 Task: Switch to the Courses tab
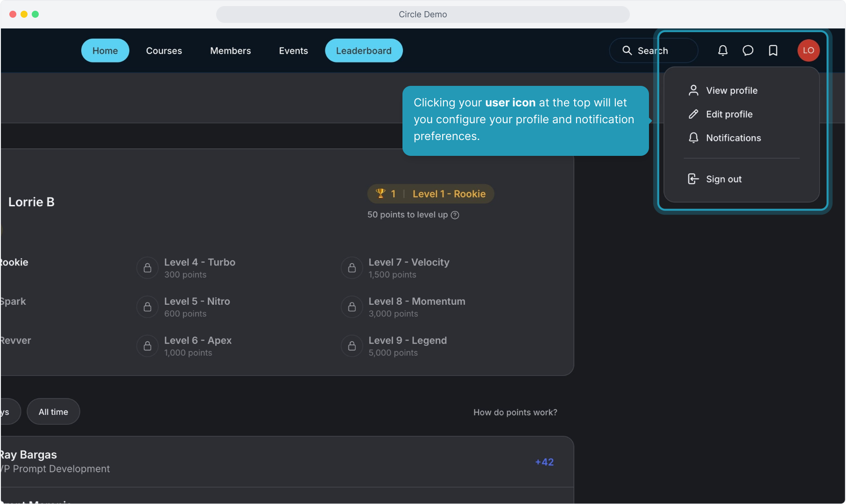(x=164, y=50)
